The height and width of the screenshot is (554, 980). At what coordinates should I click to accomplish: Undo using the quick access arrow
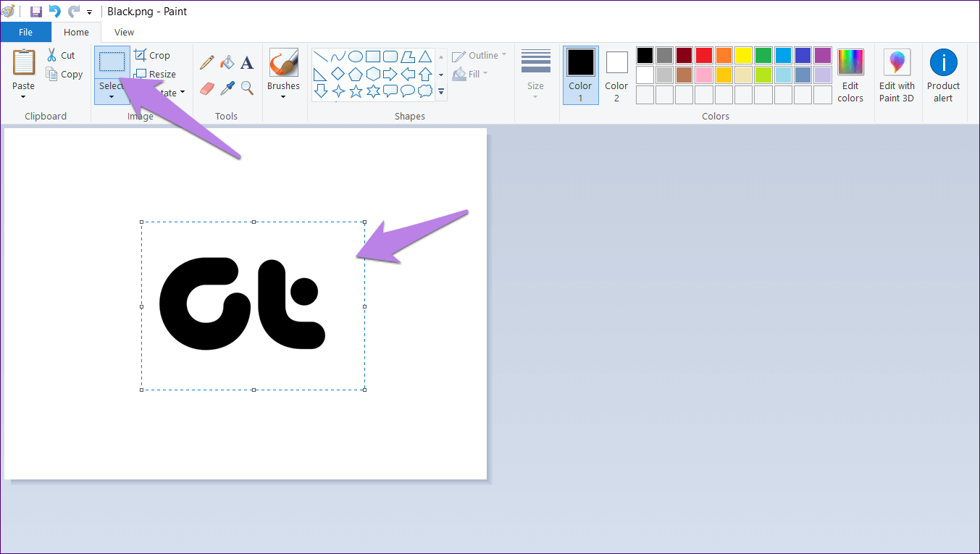coord(54,12)
